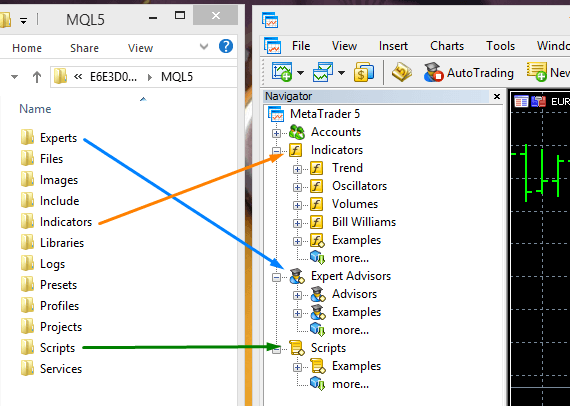Click the Include folder icon
570x406 pixels.
27,201
